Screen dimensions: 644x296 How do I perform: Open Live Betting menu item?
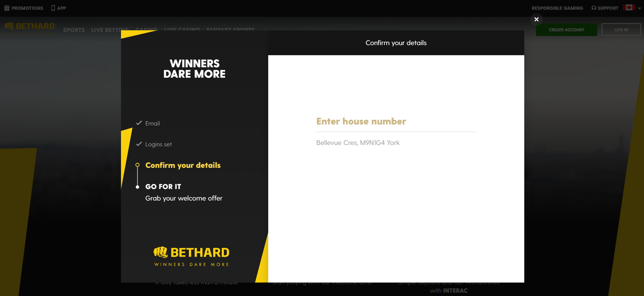point(110,30)
